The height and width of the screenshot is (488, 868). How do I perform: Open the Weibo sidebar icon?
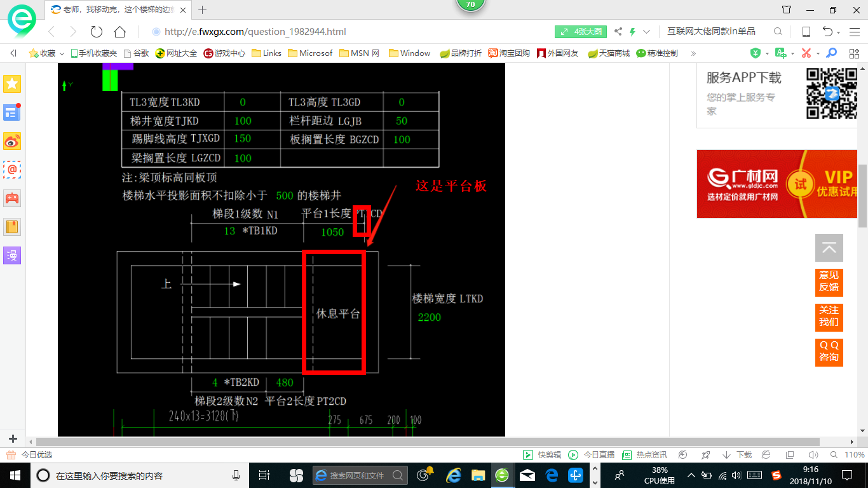[x=12, y=141]
